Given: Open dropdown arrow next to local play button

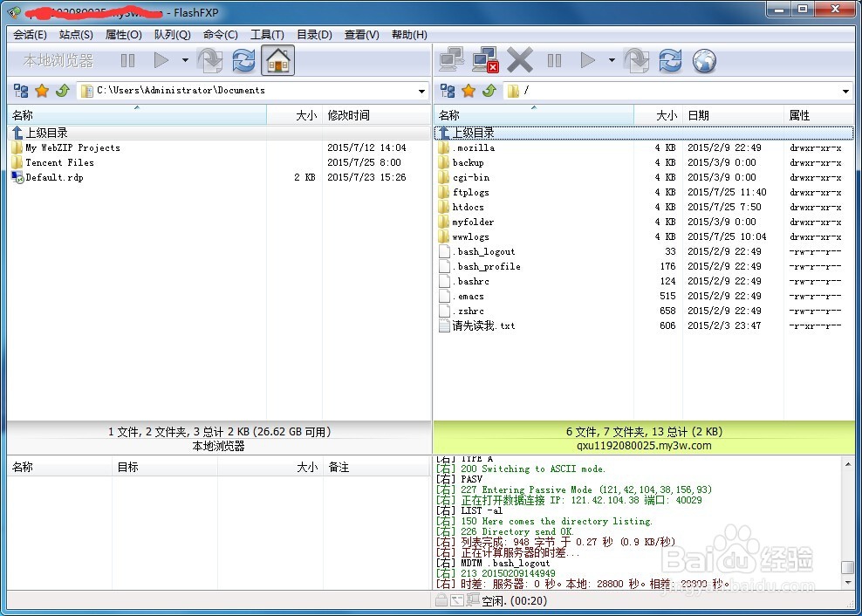Looking at the screenshot, I should pyautogui.click(x=185, y=60).
